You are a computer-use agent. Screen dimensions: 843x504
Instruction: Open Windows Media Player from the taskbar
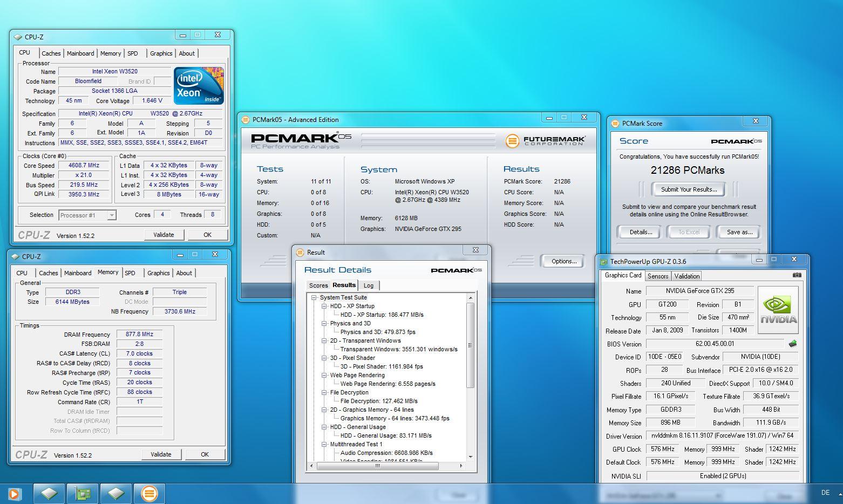click(15, 493)
